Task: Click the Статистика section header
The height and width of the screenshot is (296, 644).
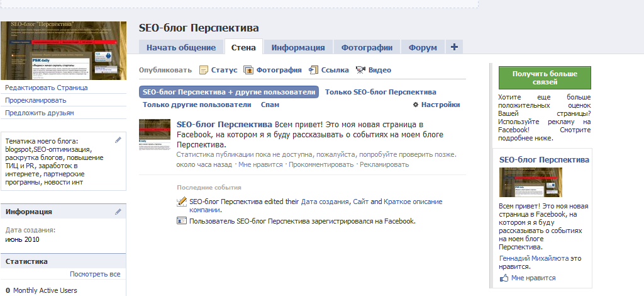Action: (64, 261)
